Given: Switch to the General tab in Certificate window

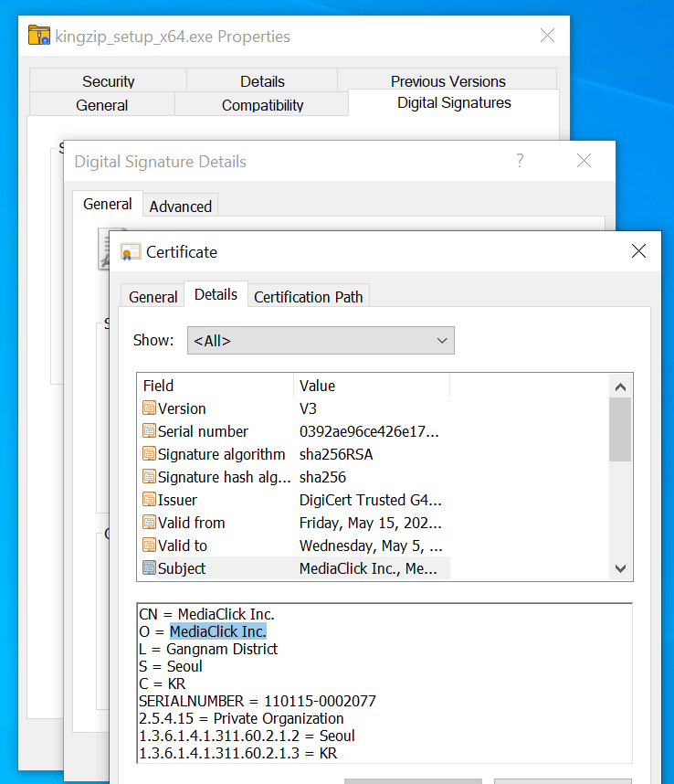Looking at the screenshot, I should tap(153, 297).
